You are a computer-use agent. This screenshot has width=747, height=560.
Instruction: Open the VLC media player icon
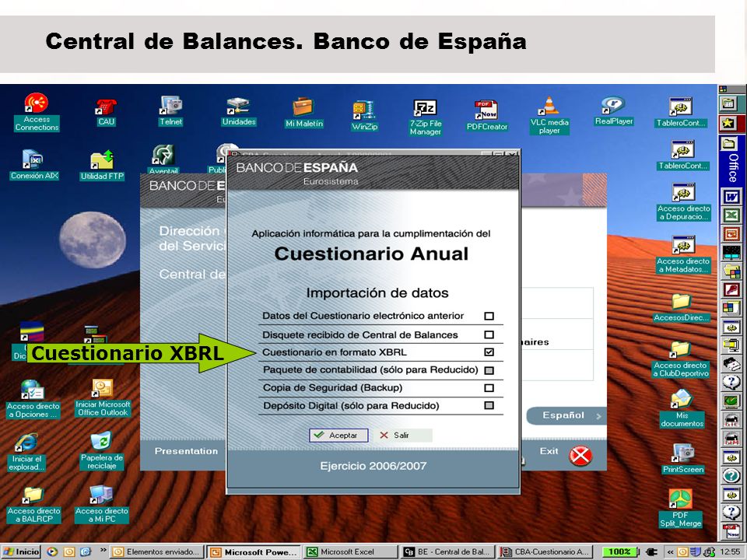(549, 116)
